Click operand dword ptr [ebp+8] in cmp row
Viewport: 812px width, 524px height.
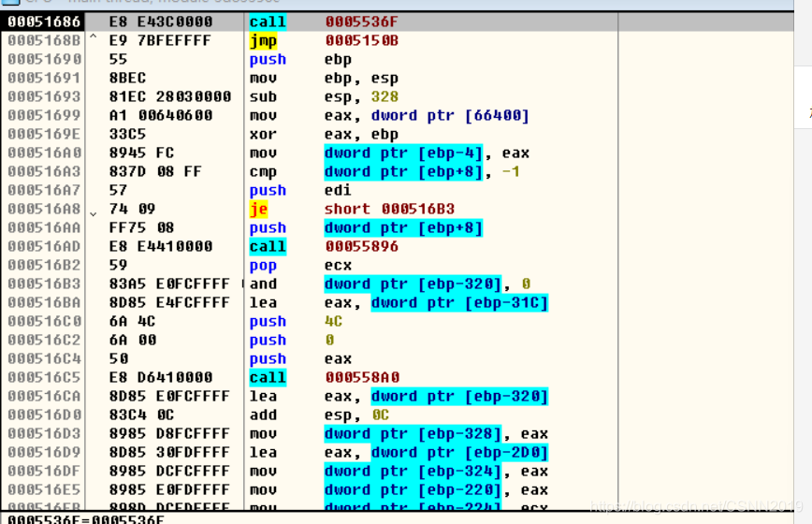(403, 171)
